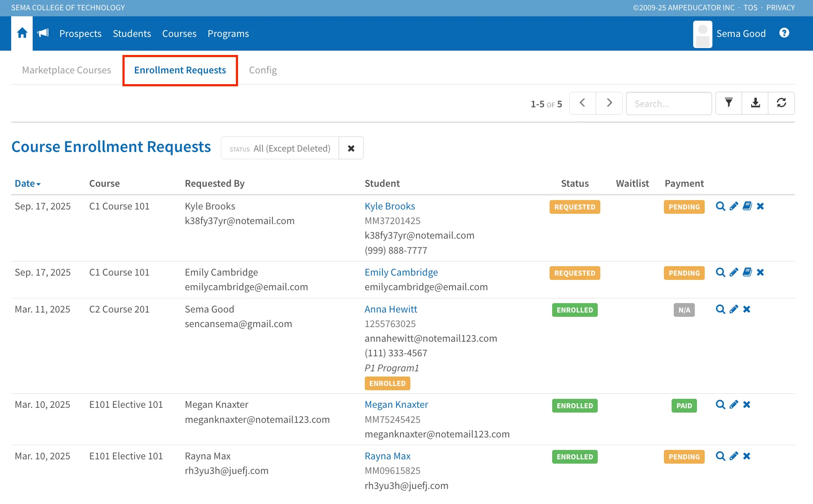Select the Enrollment Requests tab
813x504 pixels.
180,70
